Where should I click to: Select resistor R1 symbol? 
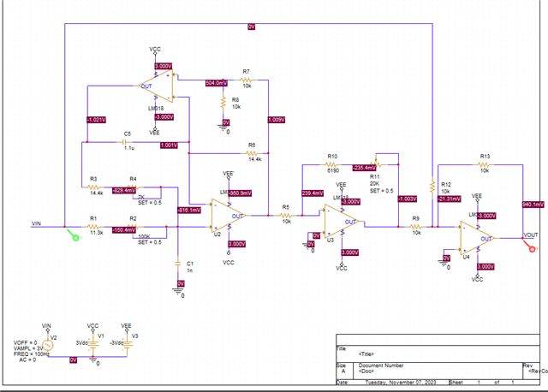pos(93,227)
